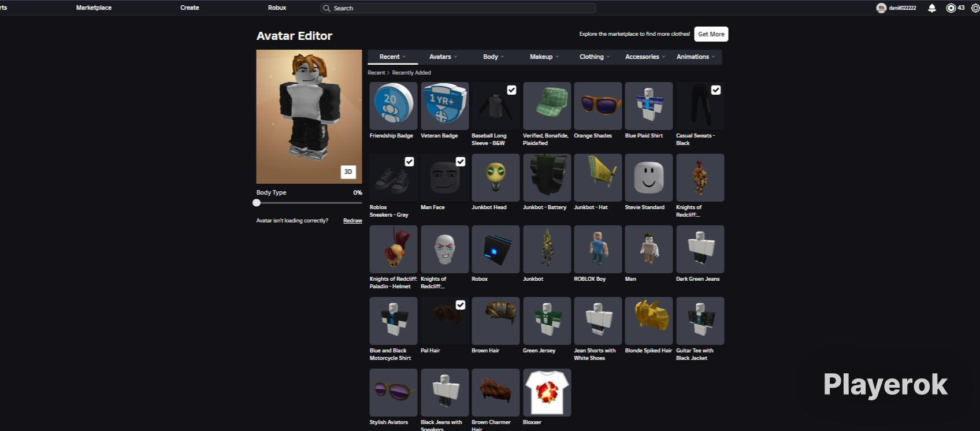Click the Body Type slider handle
980x431 pixels.
tap(257, 203)
